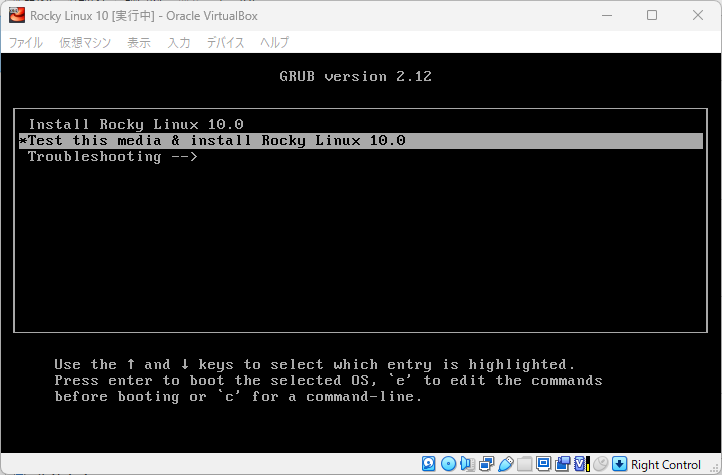Open the network adapter status icon
The image size is (722, 475).
tap(486, 464)
